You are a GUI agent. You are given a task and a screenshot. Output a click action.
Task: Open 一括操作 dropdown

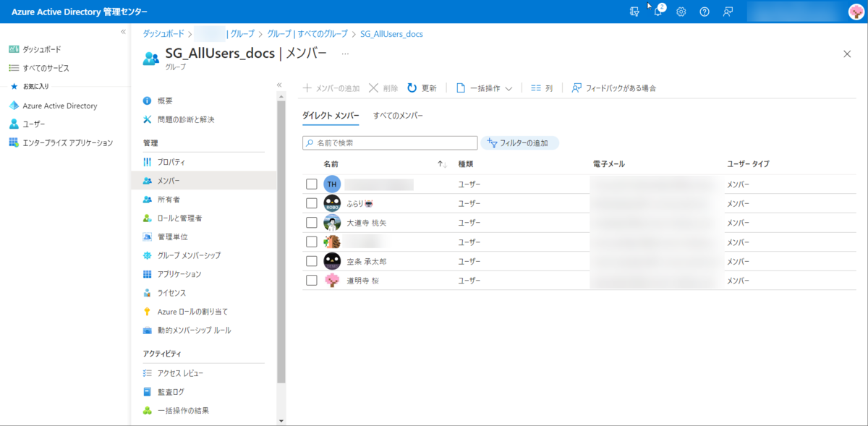tap(484, 88)
